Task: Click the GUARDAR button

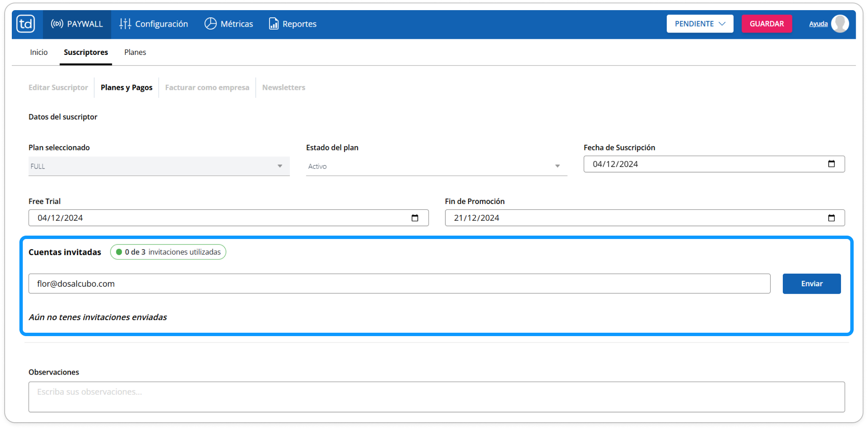Action: [766, 24]
